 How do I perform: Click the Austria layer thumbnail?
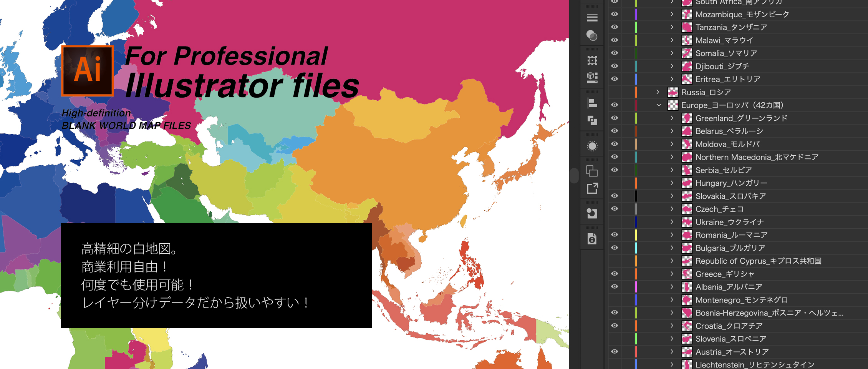pyautogui.click(x=687, y=352)
